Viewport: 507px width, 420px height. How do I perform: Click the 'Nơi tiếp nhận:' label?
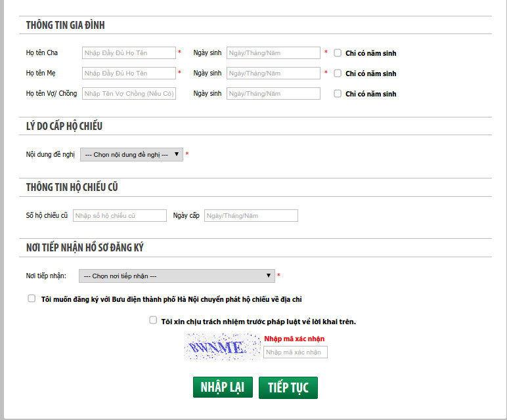pos(46,276)
